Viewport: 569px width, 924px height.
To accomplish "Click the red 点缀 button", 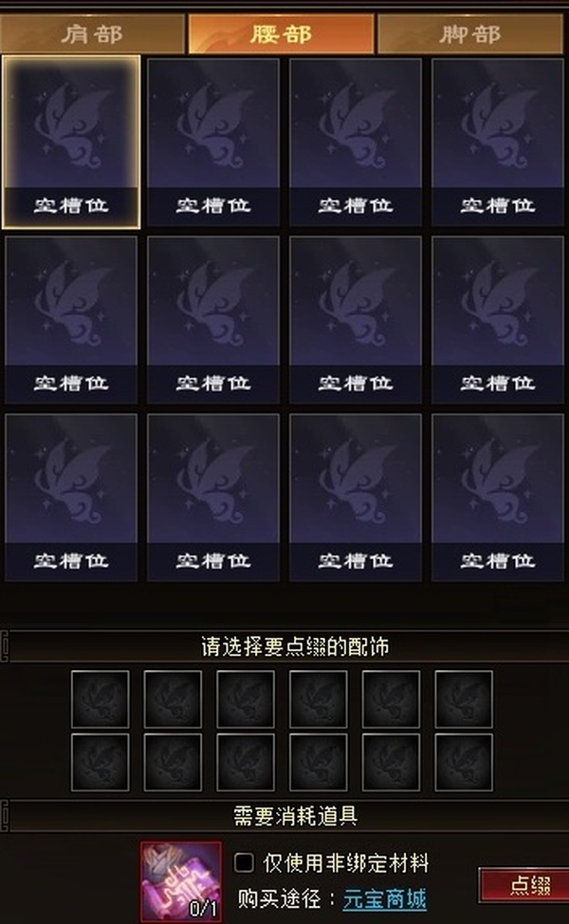I will (524, 885).
